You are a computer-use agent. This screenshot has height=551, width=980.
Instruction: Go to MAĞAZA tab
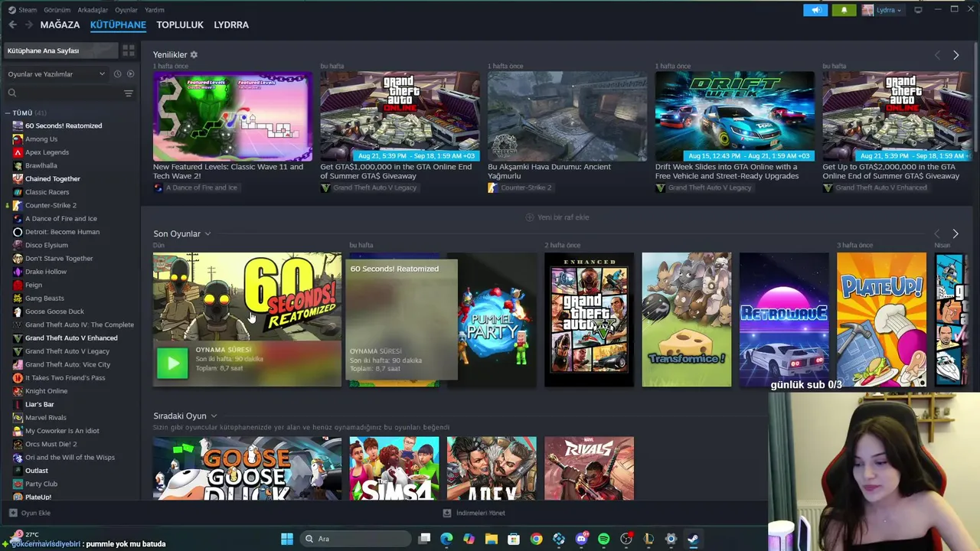(x=60, y=24)
